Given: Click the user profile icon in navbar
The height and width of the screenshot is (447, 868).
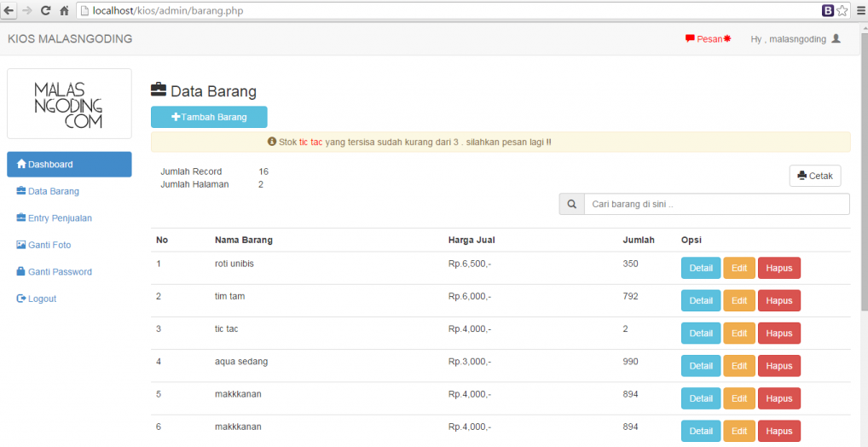Looking at the screenshot, I should click(836, 39).
